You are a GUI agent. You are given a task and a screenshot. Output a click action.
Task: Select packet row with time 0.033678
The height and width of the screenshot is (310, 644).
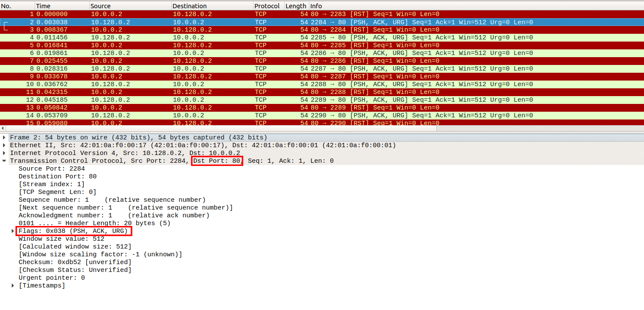tap(322, 77)
